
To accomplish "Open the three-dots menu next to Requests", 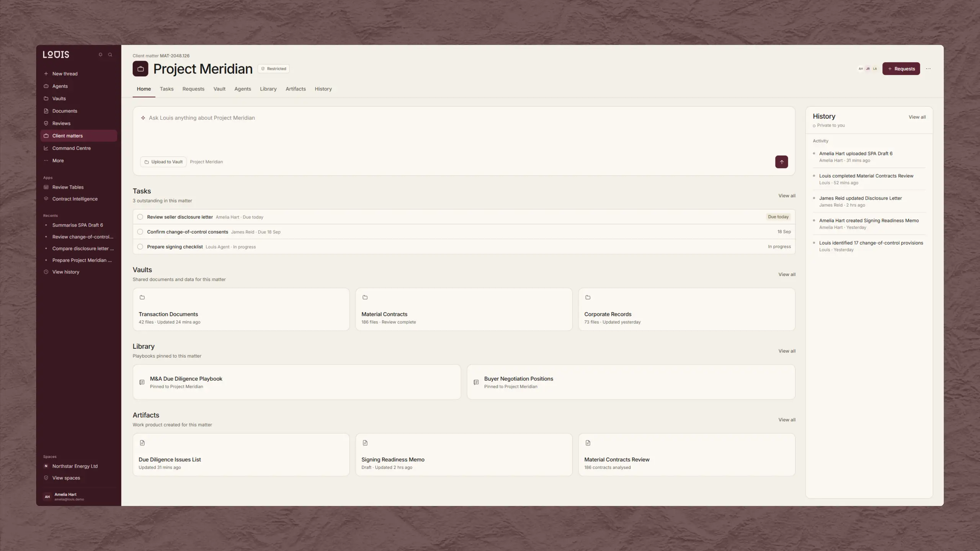I will click(x=928, y=69).
